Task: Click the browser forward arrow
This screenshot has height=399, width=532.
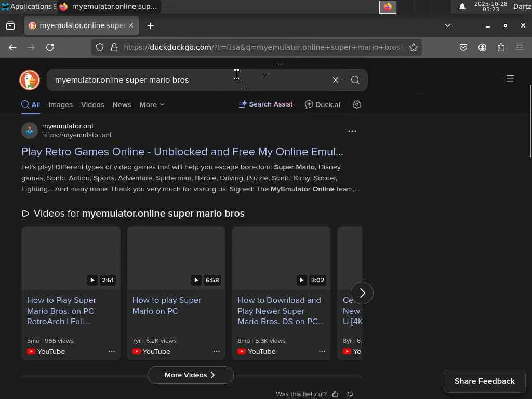Action: [31, 47]
